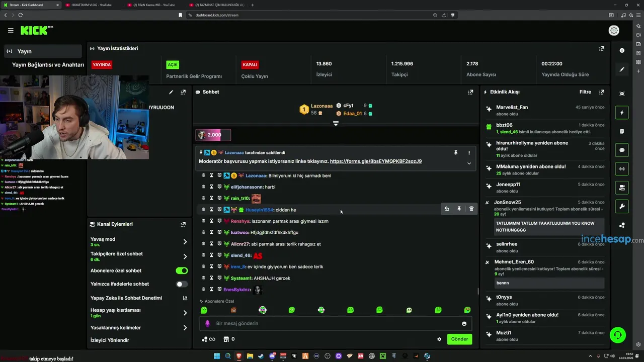
Task: Click the chat scrollbar thumb
Action: coord(478,291)
